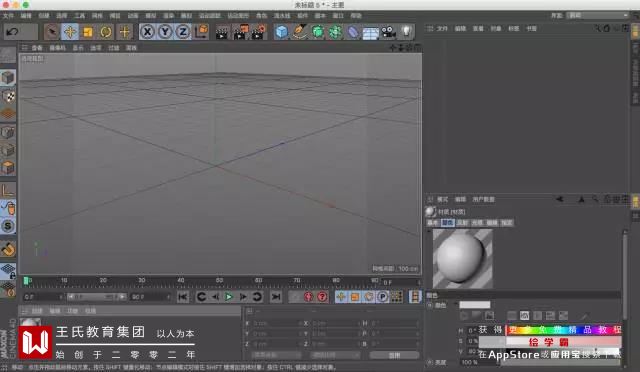
Task: Click the recent tool cross icon
Action: click(124, 31)
